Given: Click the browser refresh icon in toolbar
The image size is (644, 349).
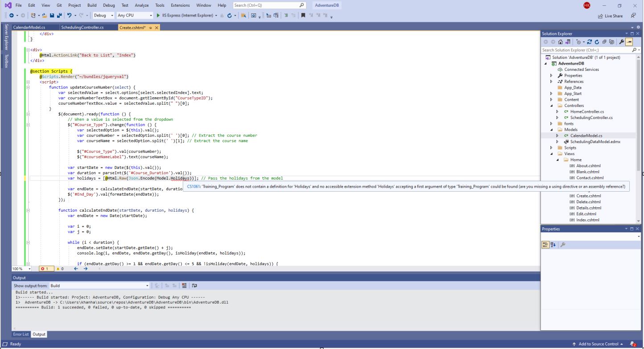Looking at the screenshot, I should tap(230, 16).
